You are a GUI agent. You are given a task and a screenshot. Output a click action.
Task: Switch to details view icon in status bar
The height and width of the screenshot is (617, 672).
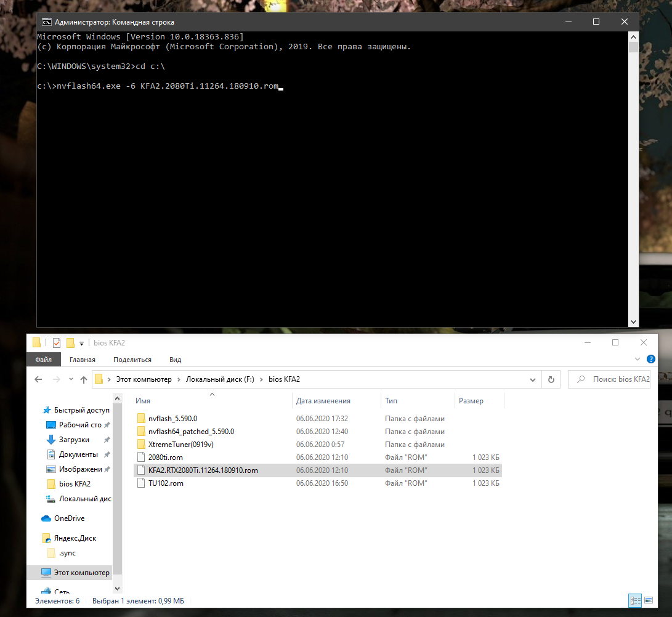pyautogui.click(x=634, y=600)
